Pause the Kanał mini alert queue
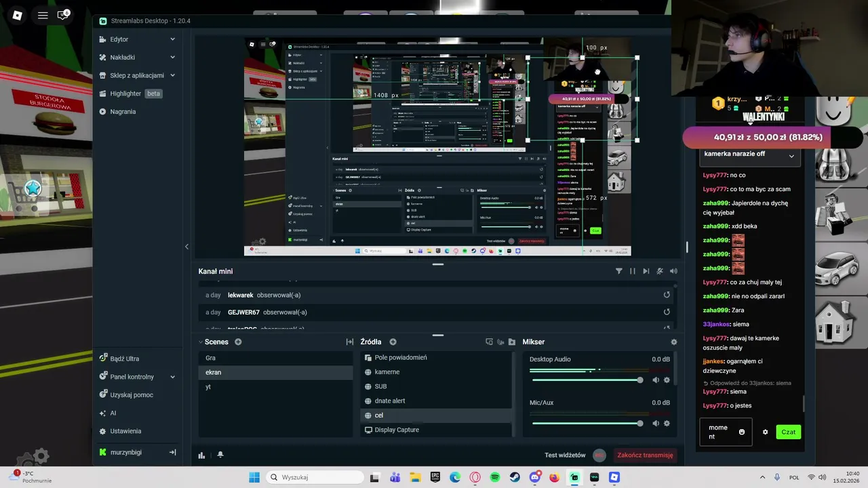Screen dimensions: 868x488 [633, 271]
